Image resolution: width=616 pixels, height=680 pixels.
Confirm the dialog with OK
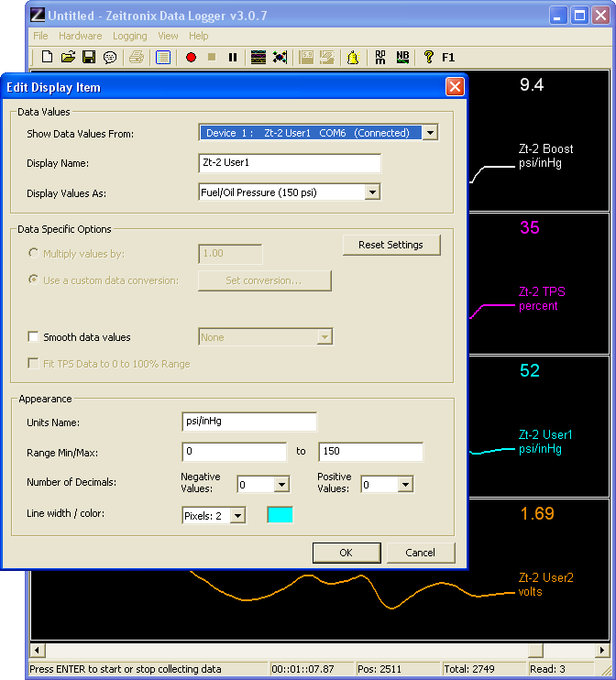346,553
